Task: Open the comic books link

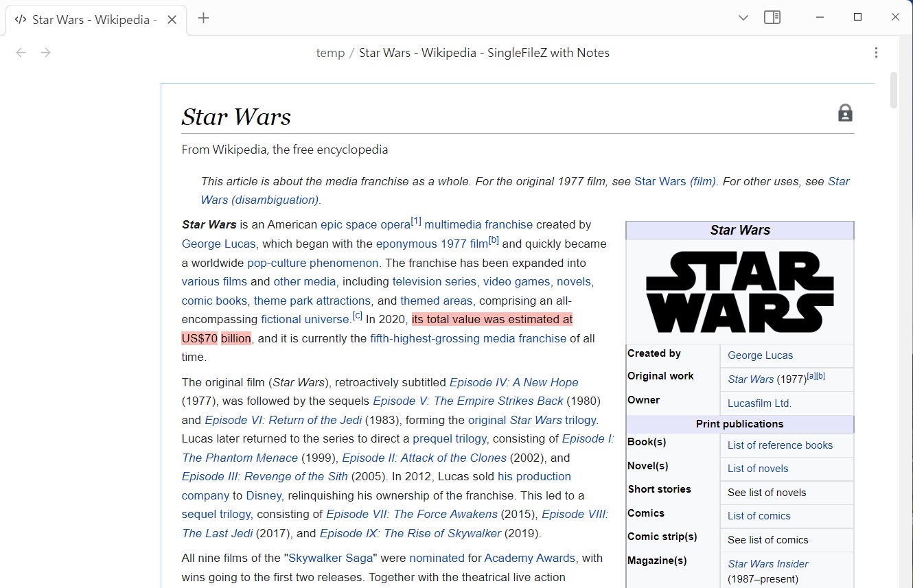Action: coord(214,301)
